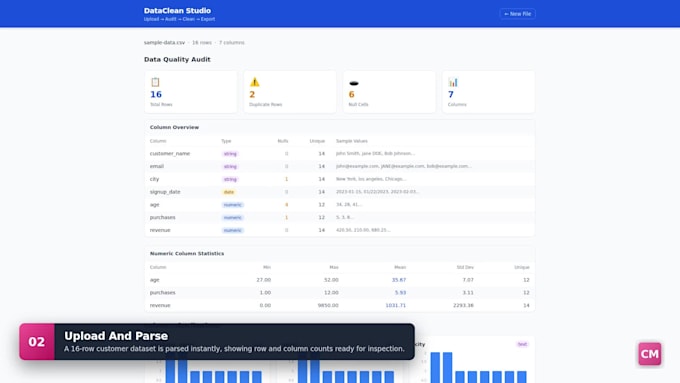
Task: Click the Mean header in Numeric Statistics
Action: pos(400,267)
